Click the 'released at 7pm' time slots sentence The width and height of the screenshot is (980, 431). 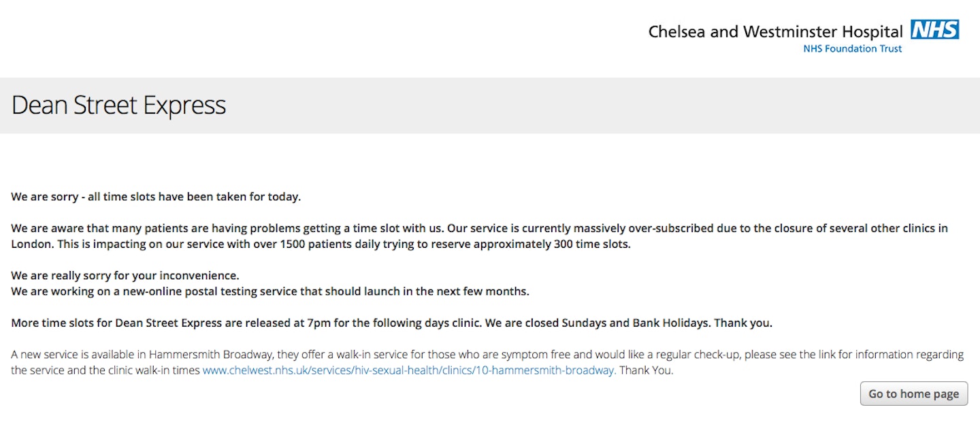(246, 323)
